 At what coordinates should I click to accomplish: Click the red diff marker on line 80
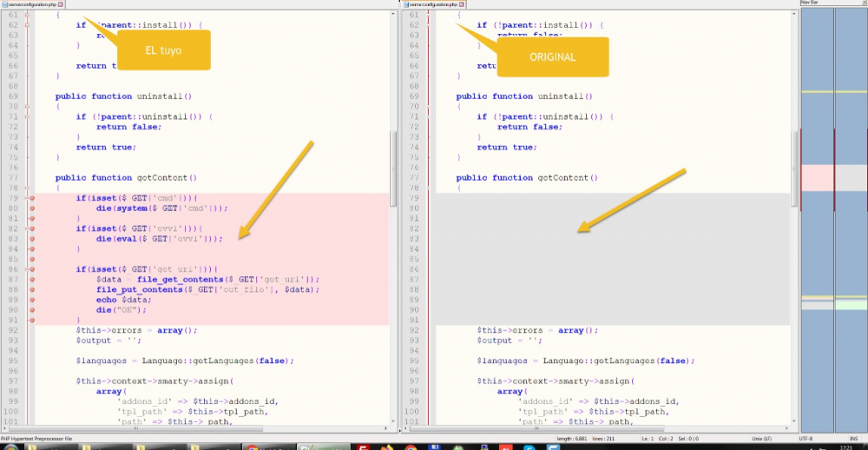tap(32, 208)
